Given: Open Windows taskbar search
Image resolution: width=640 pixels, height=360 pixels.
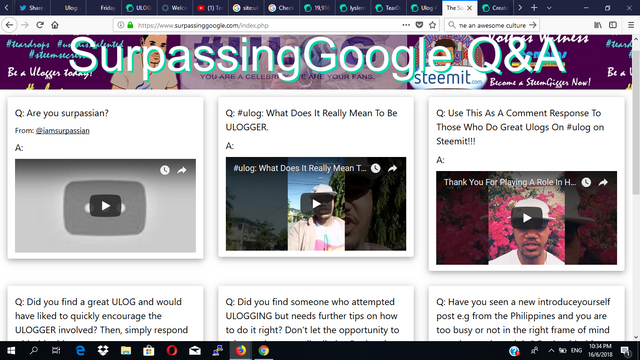Looking at the screenshot, I should pyautogui.click(x=34, y=351).
